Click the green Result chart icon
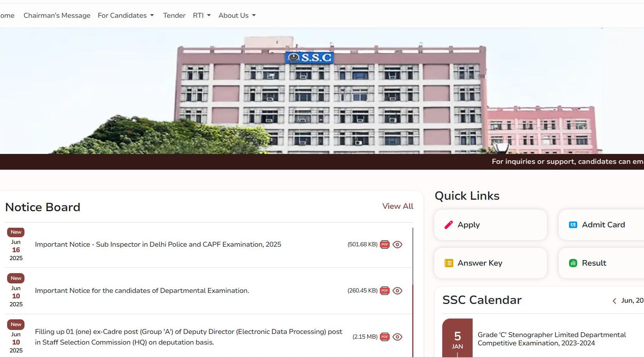644x358 pixels. pos(573,263)
